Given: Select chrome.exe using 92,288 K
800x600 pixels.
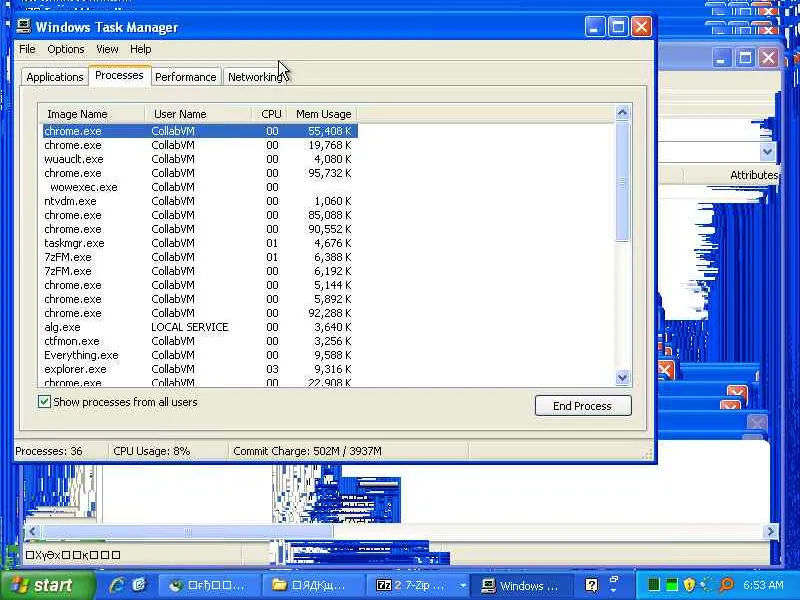Looking at the screenshot, I should coord(200,313).
